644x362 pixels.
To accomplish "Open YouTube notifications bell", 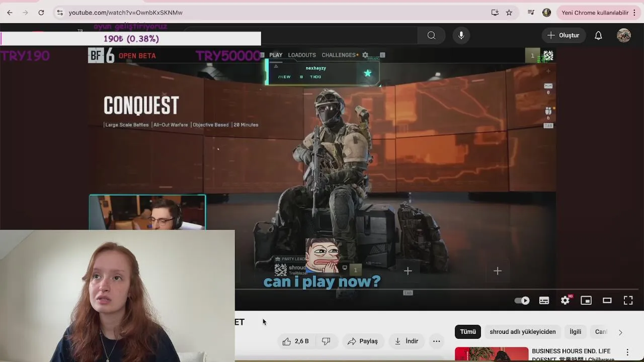I will pyautogui.click(x=598, y=35).
